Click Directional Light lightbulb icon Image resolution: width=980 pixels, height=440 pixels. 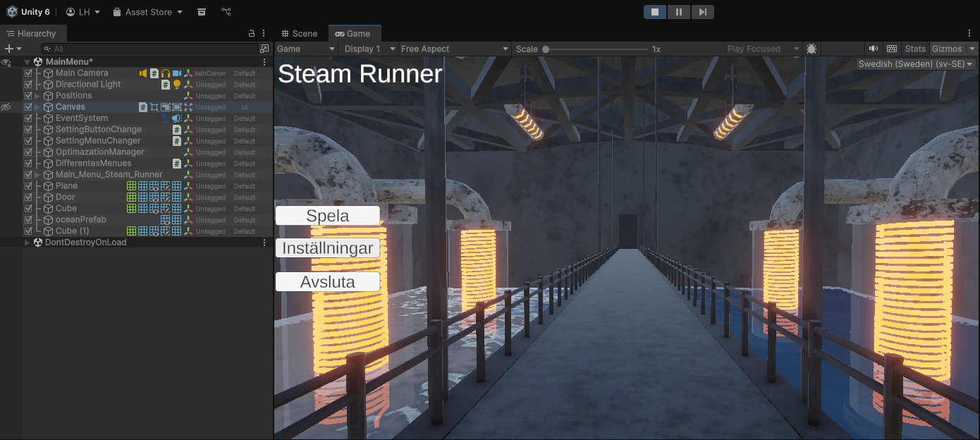click(177, 85)
